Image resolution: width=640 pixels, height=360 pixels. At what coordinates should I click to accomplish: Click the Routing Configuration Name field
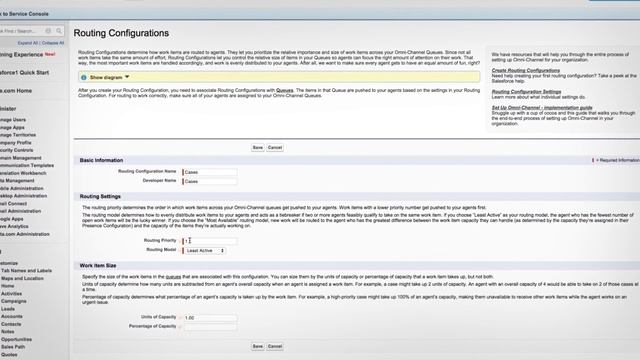click(210, 172)
